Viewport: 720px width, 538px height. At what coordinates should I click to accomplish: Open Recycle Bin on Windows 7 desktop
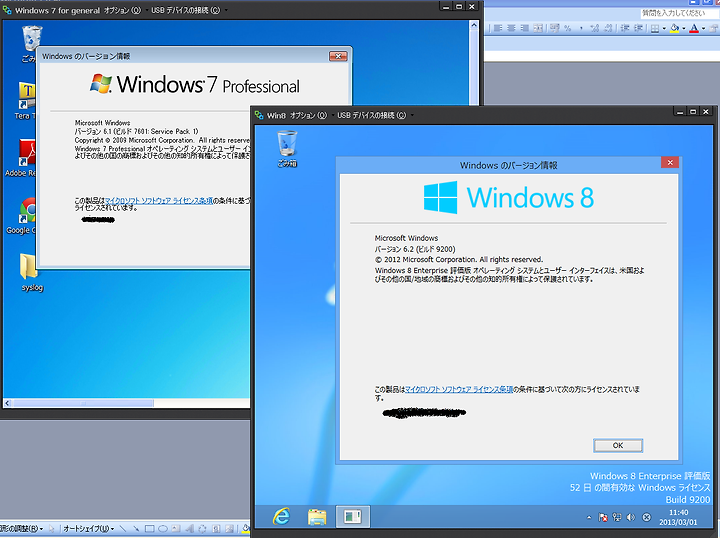tap(31, 44)
